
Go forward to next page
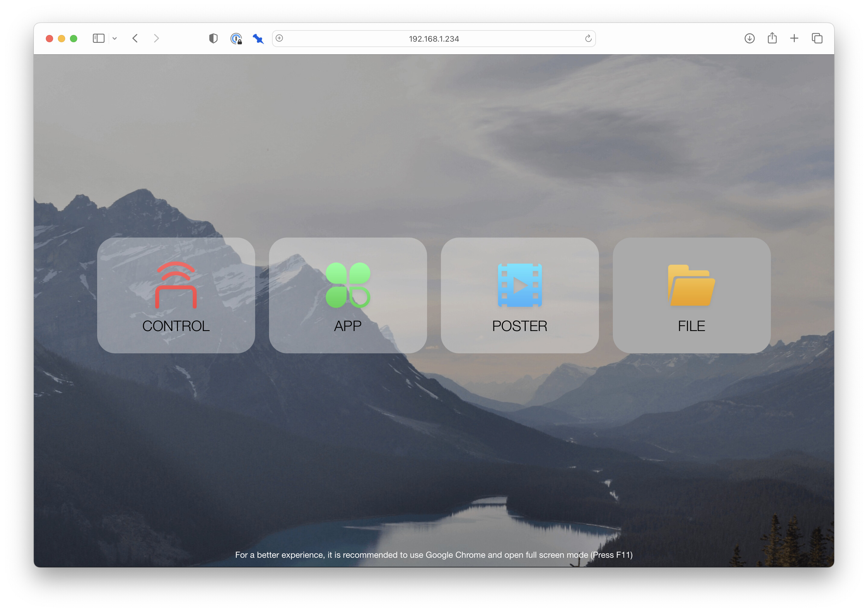point(156,39)
